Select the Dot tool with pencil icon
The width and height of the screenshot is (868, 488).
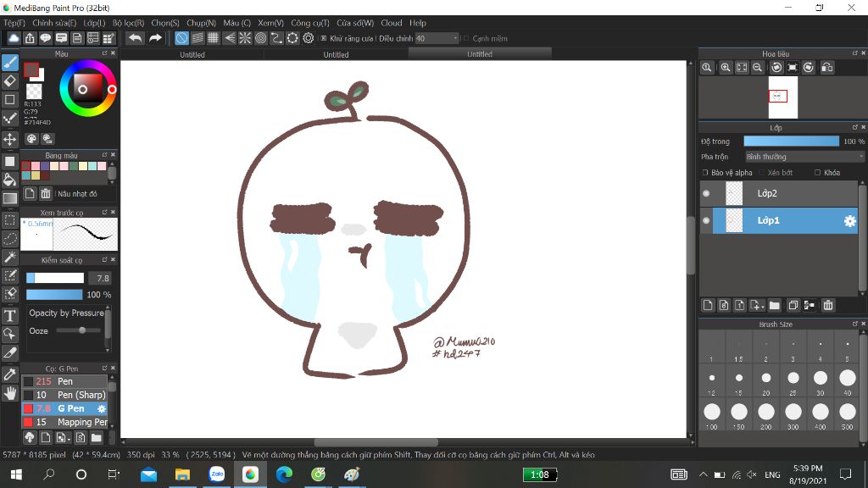coord(10,119)
